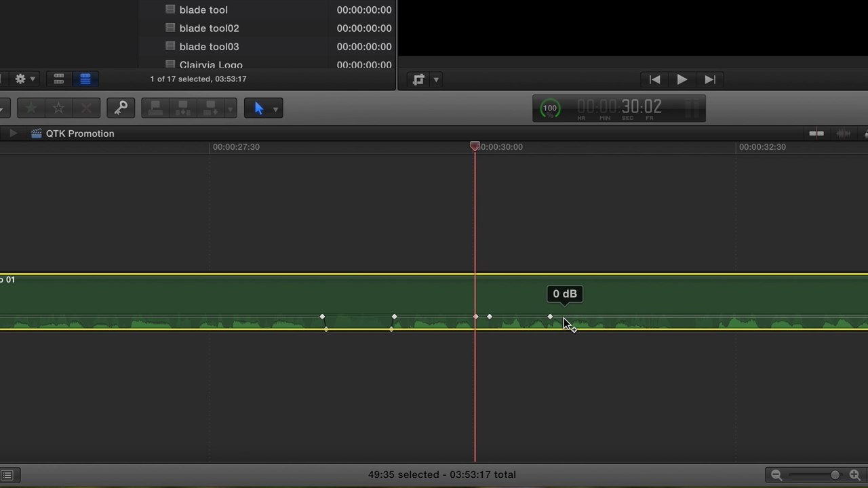
Task: Reject the selection with red X
Action: pyautogui.click(x=87, y=108)
